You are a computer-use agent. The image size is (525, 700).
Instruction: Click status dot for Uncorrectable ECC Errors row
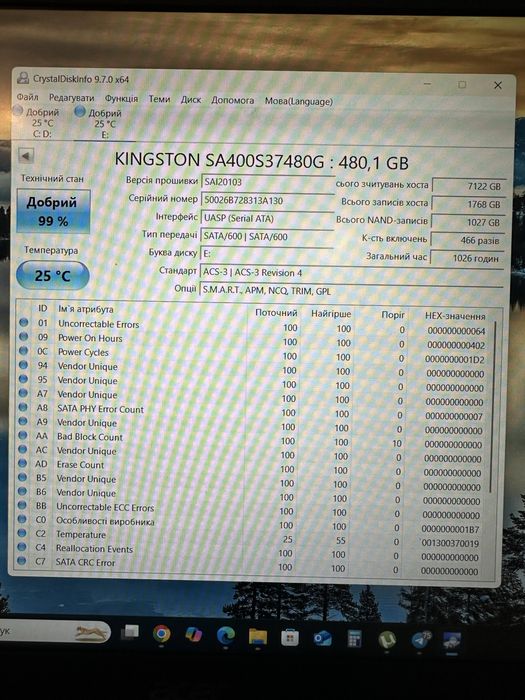coord(21,505)
